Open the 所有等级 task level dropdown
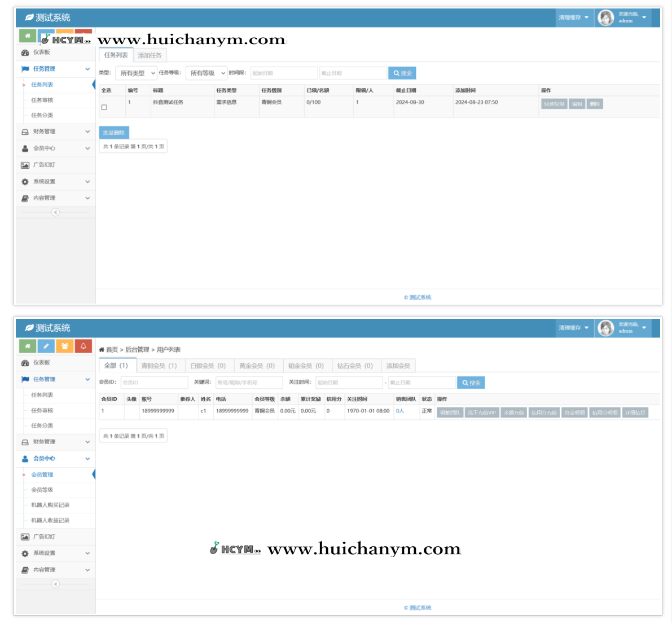Viewport: 672px width, 623px height. pos(206,73)
